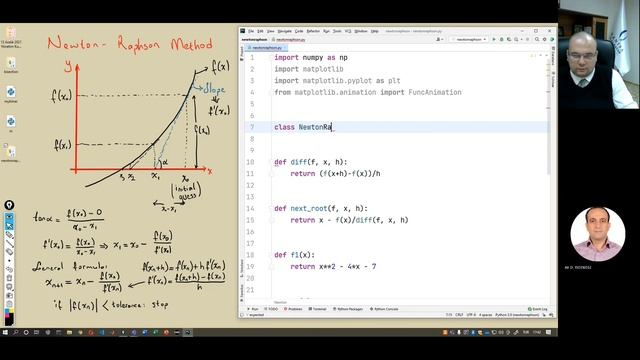Click the trash clear icon in annotation toolbar
This screenshot has width=640, height=360.
[9, 278]
